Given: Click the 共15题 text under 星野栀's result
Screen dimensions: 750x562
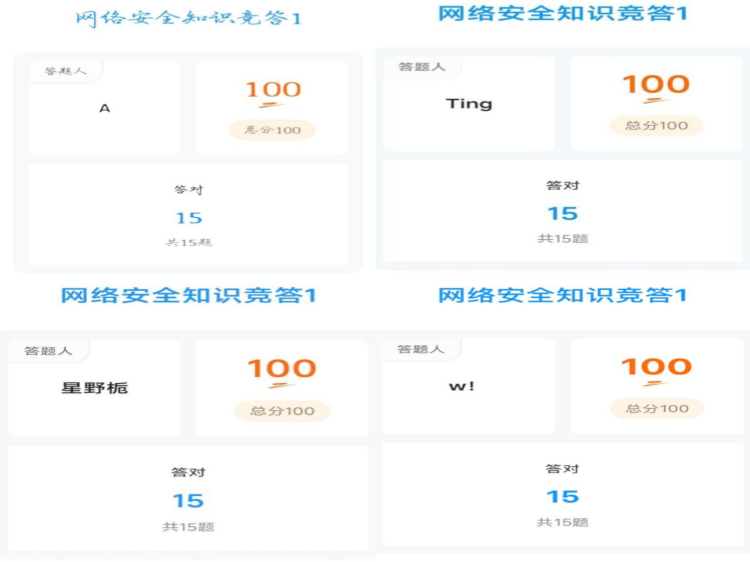Looking at the screenshot, I should [188, 526].
